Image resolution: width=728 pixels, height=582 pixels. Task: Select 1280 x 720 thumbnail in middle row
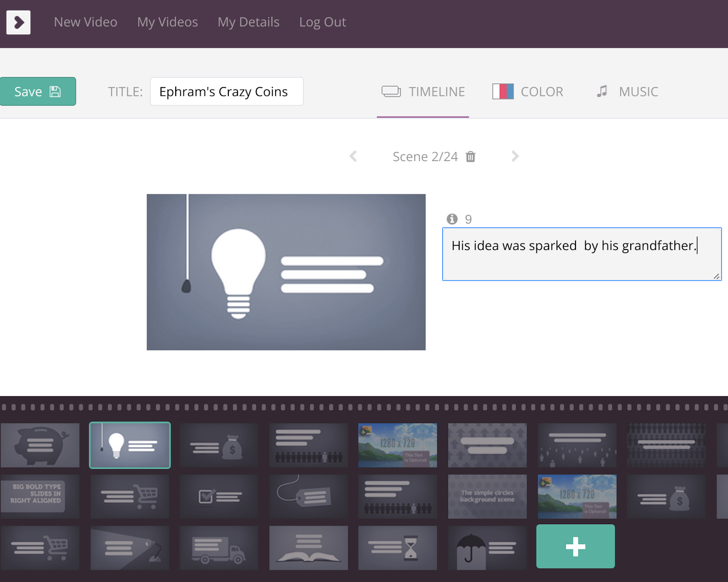pos(577,496)
